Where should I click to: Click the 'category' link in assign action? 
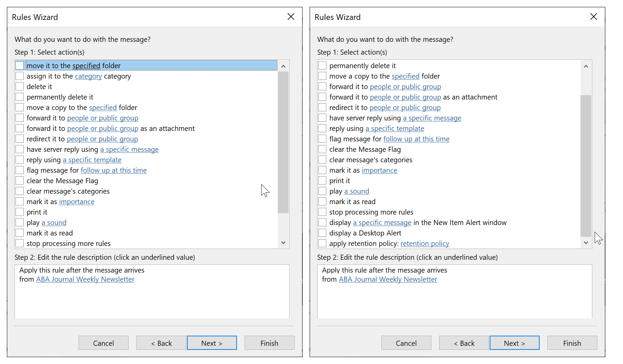(88, 76)
